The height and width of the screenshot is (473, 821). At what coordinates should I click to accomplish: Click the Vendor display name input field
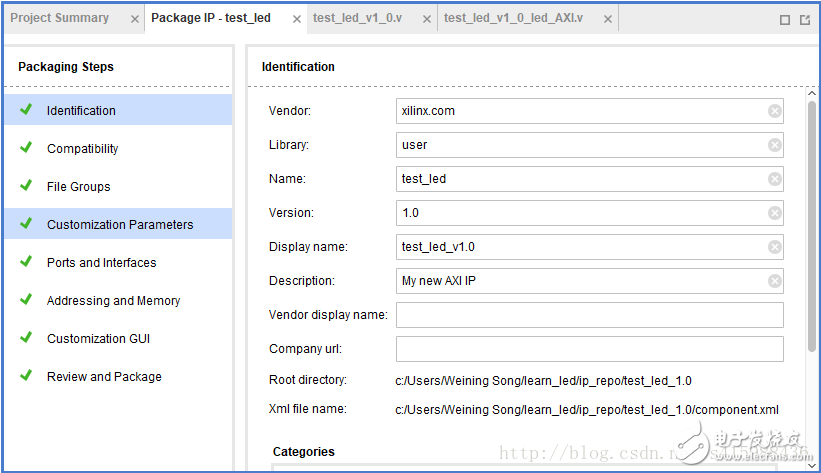coord(589,315)
